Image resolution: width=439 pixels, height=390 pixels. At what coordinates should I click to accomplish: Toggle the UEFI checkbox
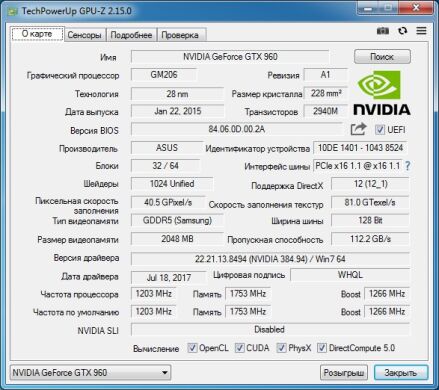point(380,130)
